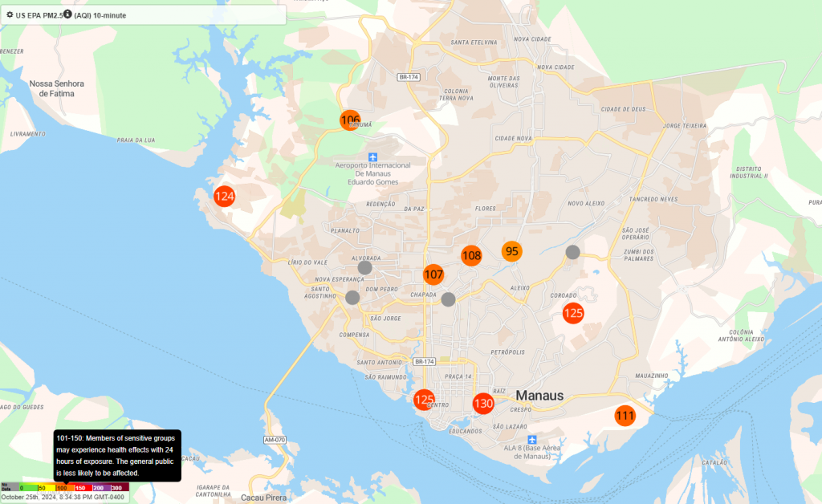Screen dimensions: 822x504
Task: Click the ALA 8 air base icon
Action: [532, 439]
